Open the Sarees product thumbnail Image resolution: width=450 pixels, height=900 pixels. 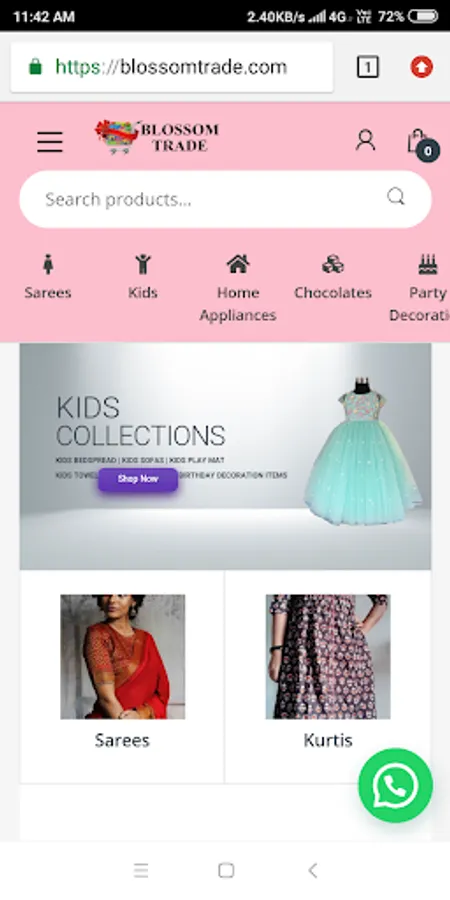pyautogui.click(x=123, y=657)
